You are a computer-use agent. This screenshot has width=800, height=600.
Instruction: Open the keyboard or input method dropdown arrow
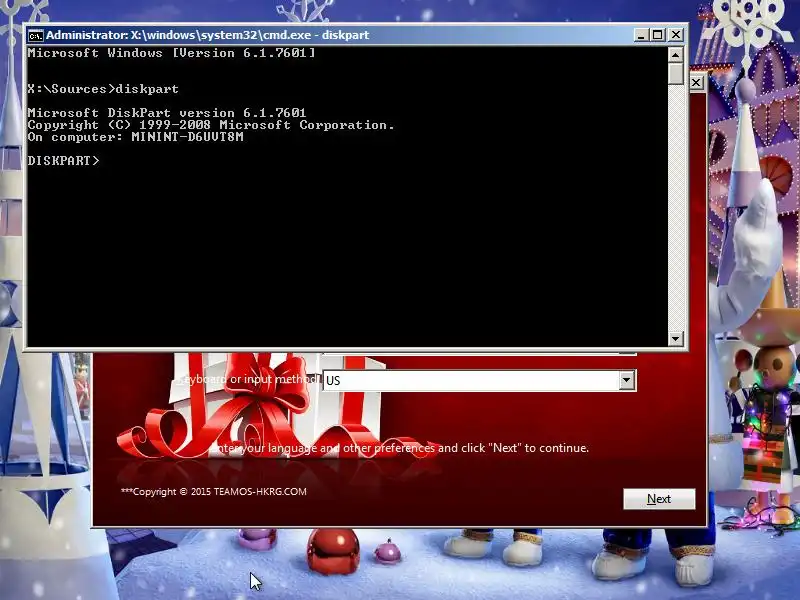[627, 380]
